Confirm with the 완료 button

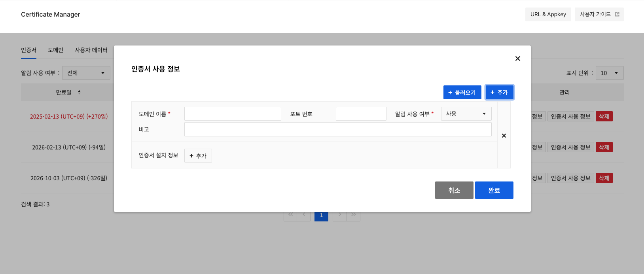coord(494,190)
